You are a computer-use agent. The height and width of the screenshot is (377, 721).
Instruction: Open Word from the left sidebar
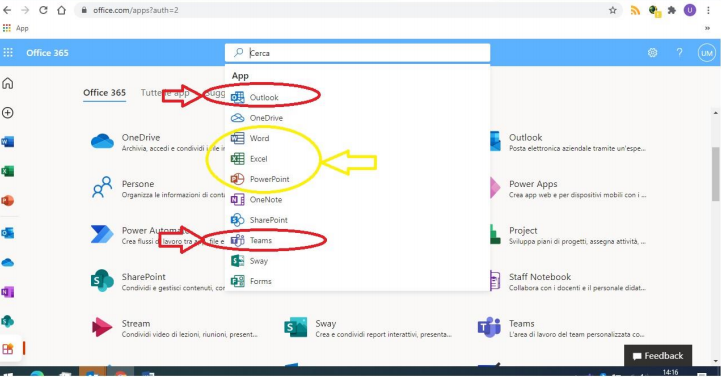[8, 142]
